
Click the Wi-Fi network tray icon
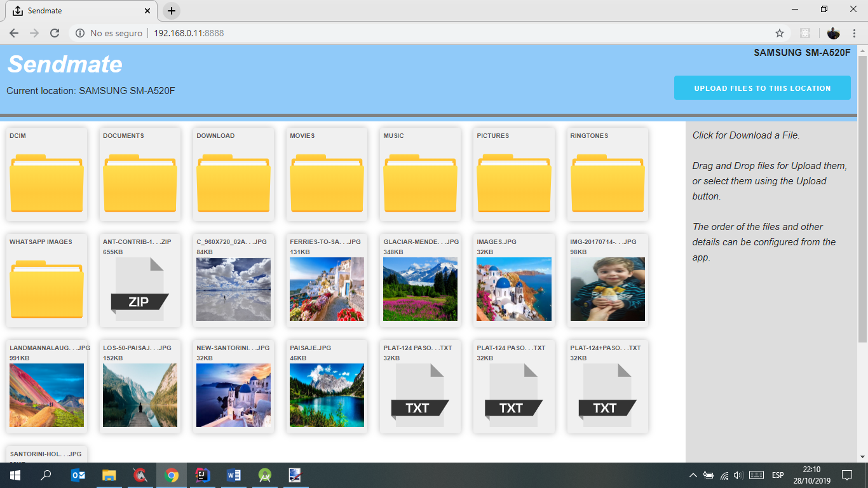tap(724, 475)
